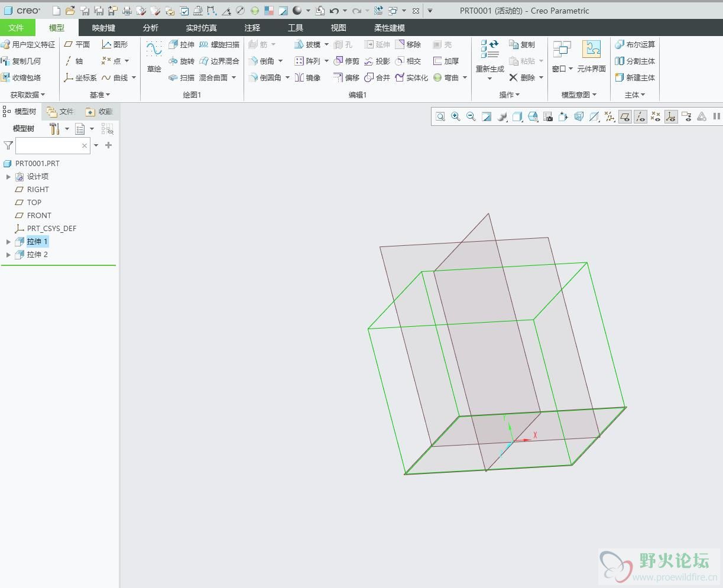Viewport: 723px width, 588px height.
Task: Switch to the 分析 ribbon tab
Action: [151, 28]
